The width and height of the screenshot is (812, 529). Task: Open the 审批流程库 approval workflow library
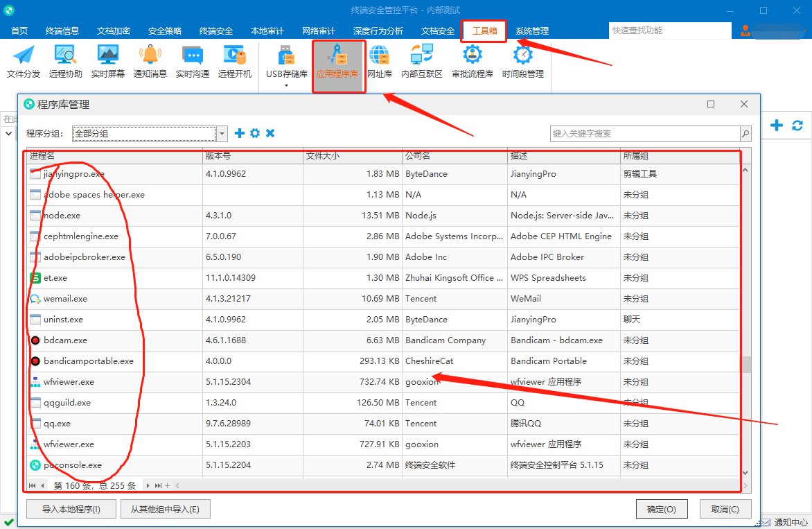[472, 62]
